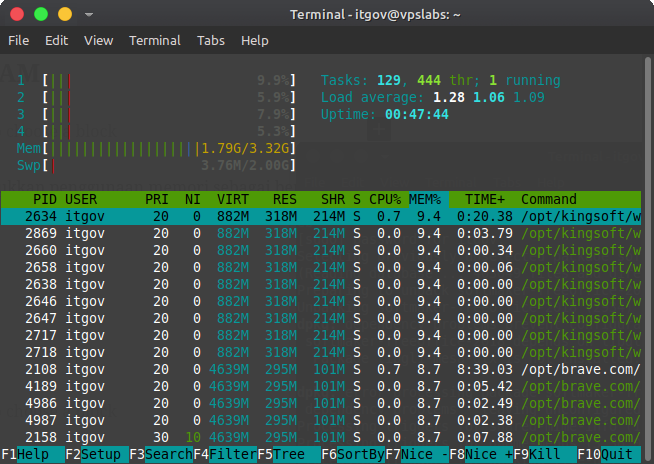The image size is (654, 464).
Task: Select process row PID 2634
Action: point(321,216)
